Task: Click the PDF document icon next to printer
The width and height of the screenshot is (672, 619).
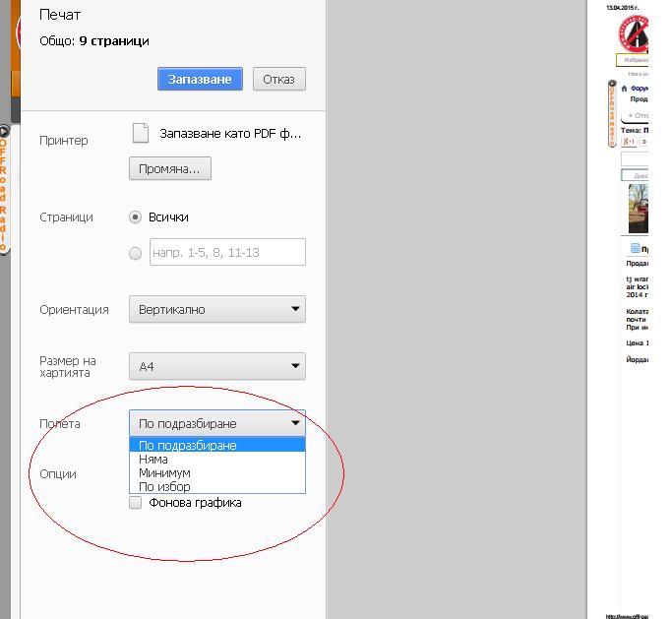Action: (x=141, y=133)
